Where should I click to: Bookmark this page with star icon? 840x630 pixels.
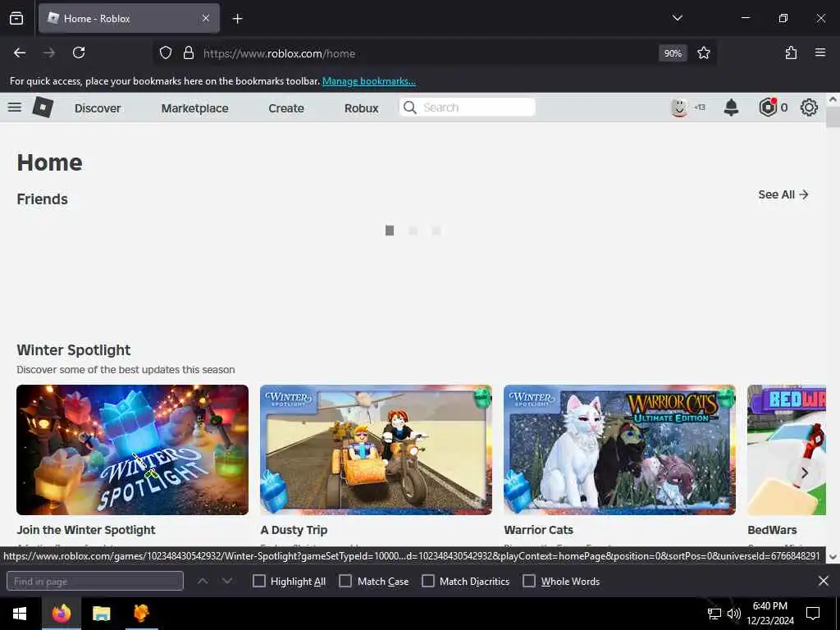pos(703,52)
